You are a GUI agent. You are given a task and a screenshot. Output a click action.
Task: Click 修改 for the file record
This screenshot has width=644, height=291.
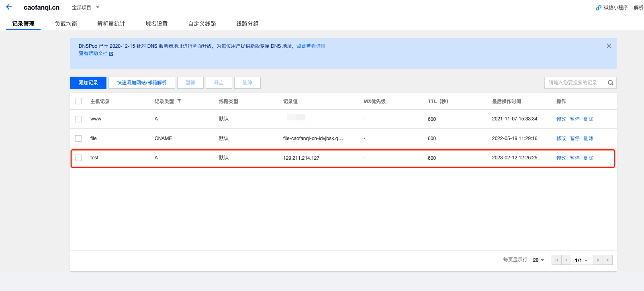pyautogui.click(x=561, y=138)
